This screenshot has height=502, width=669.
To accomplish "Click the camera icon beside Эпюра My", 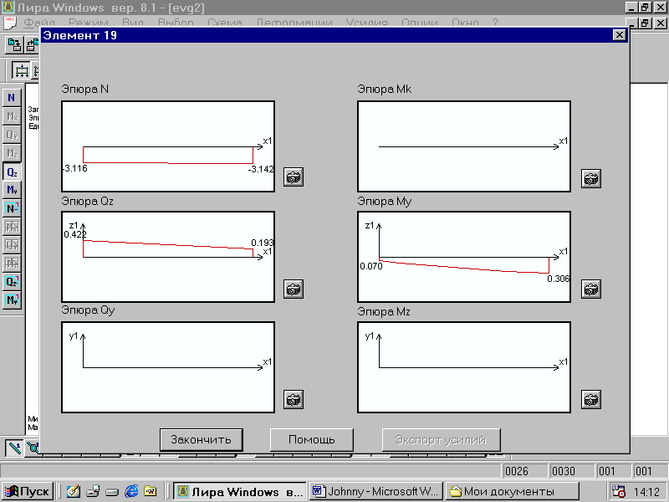I will tap(591, 289).
